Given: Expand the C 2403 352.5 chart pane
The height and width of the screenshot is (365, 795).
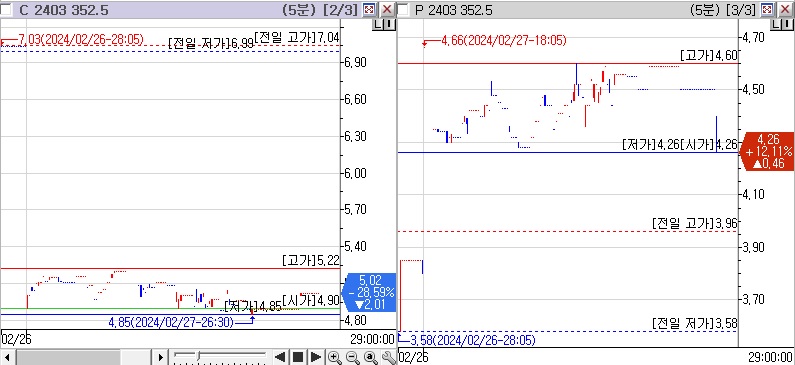Looking at the screenshot, I should click(370, 9).
